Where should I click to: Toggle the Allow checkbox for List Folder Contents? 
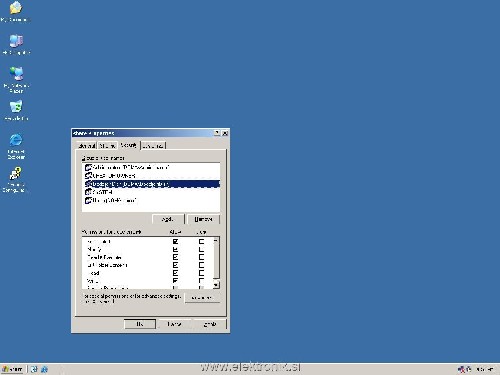pos(175,265)
